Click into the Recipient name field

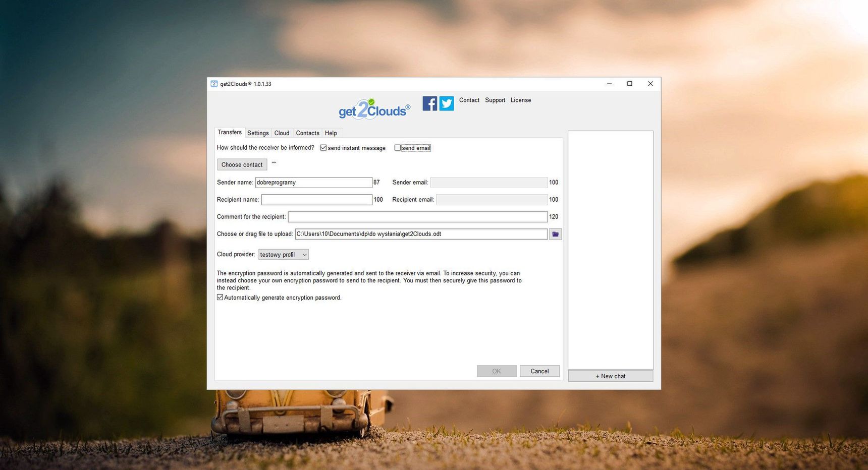coord(316,200)
